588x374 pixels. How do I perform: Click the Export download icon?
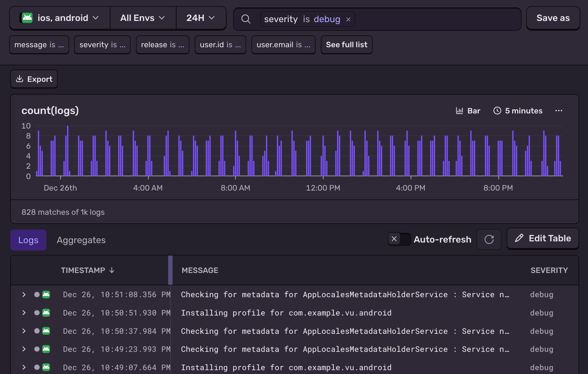pyautogui.click(x=20, y=79)
